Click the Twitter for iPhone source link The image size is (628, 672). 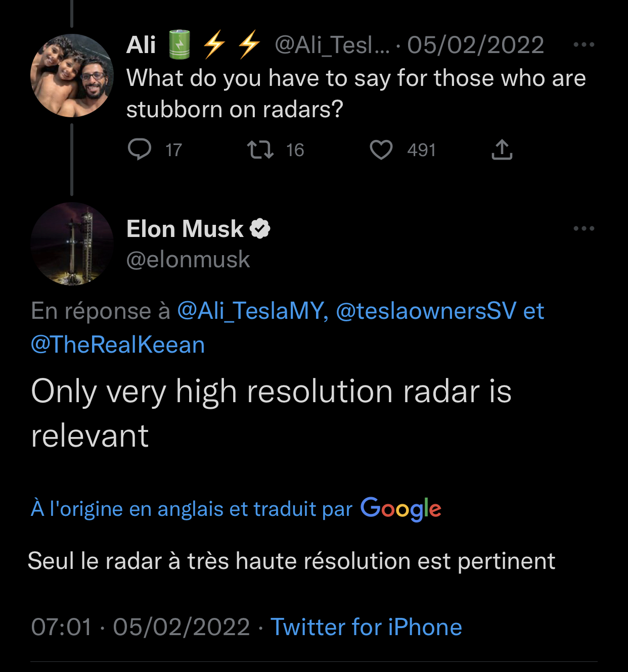[x=366, y=627]
